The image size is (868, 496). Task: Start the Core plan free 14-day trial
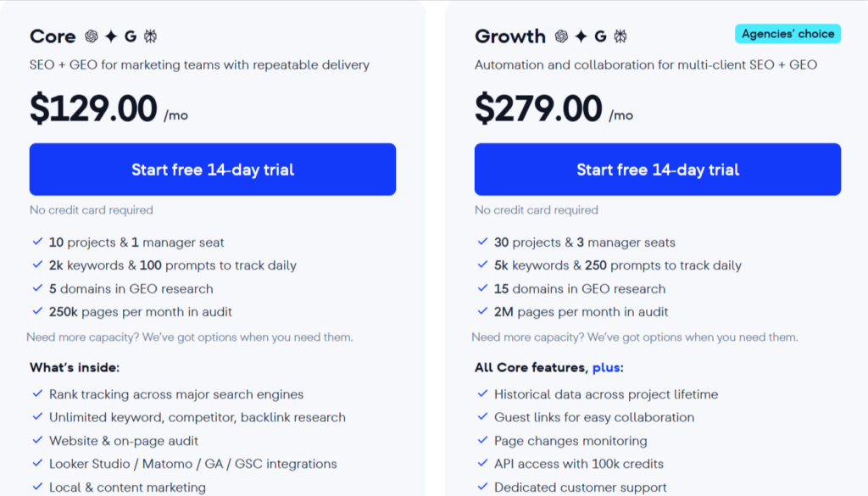tap(213, 170)
